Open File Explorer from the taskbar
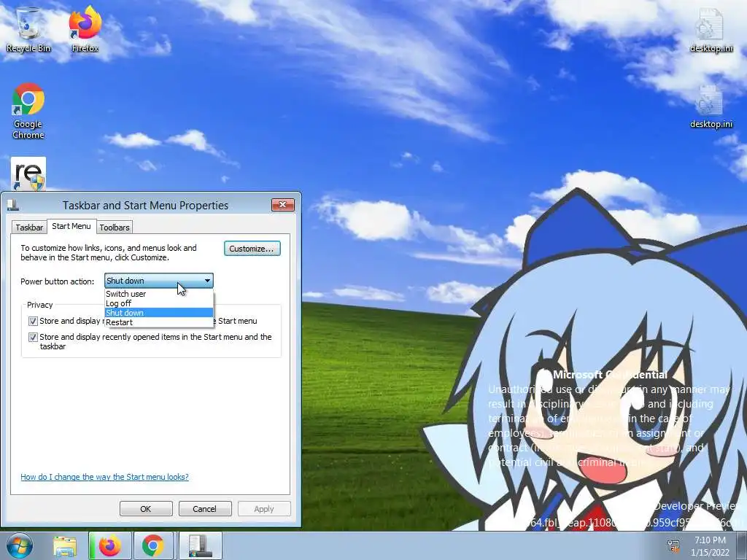 (x=65, y=546)
